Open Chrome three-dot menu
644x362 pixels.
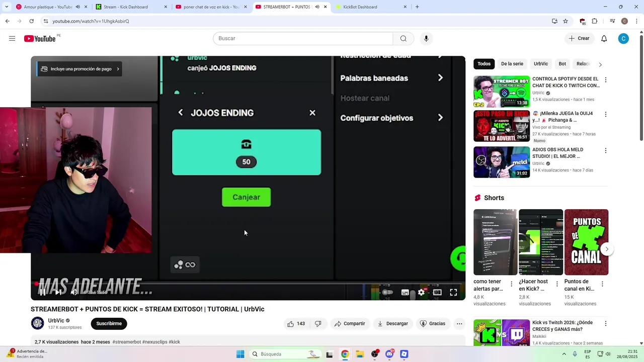(636, 21)
